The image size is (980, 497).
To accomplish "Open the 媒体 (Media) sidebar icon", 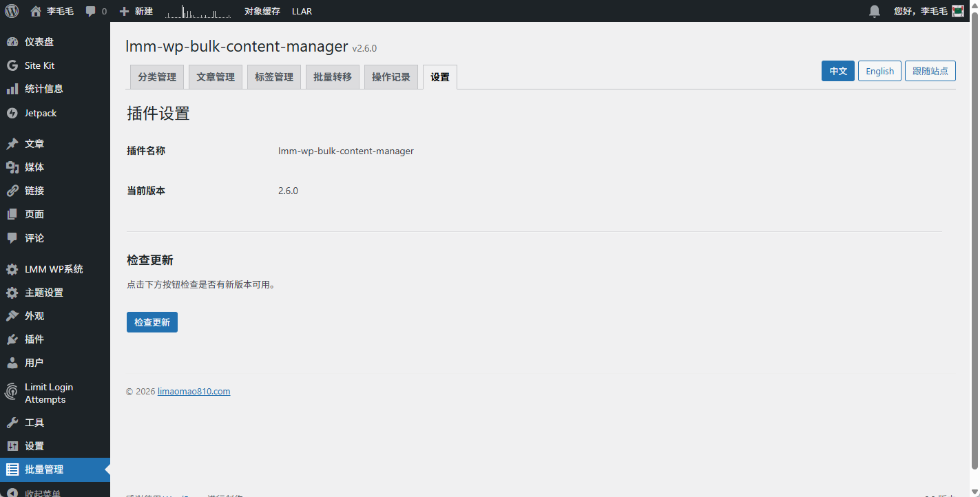I will [x=12, y=167].
